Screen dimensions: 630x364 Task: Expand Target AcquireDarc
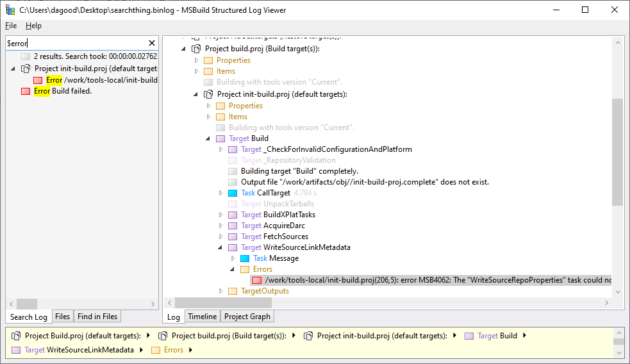tap(220, 226)
